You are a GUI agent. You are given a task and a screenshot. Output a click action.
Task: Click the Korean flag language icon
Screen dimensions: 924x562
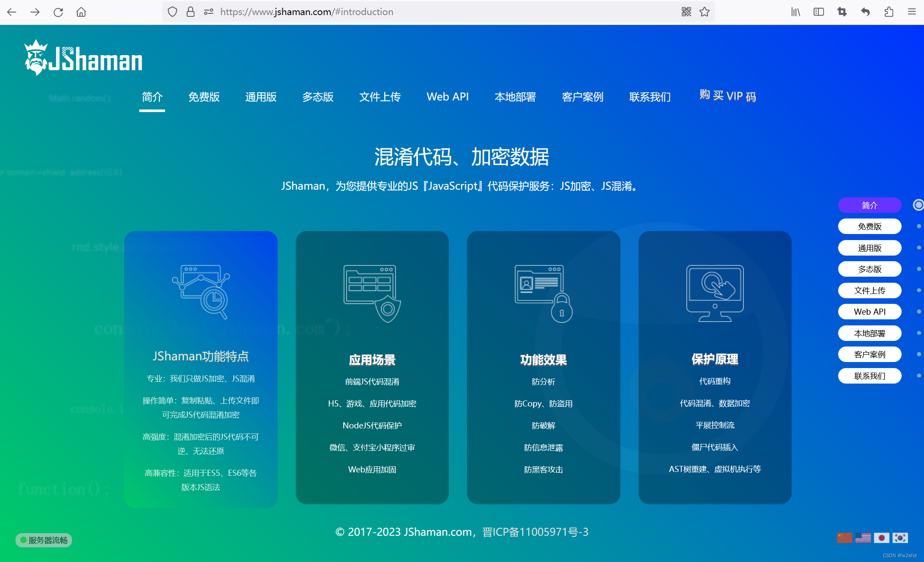[x=901, y=538]
